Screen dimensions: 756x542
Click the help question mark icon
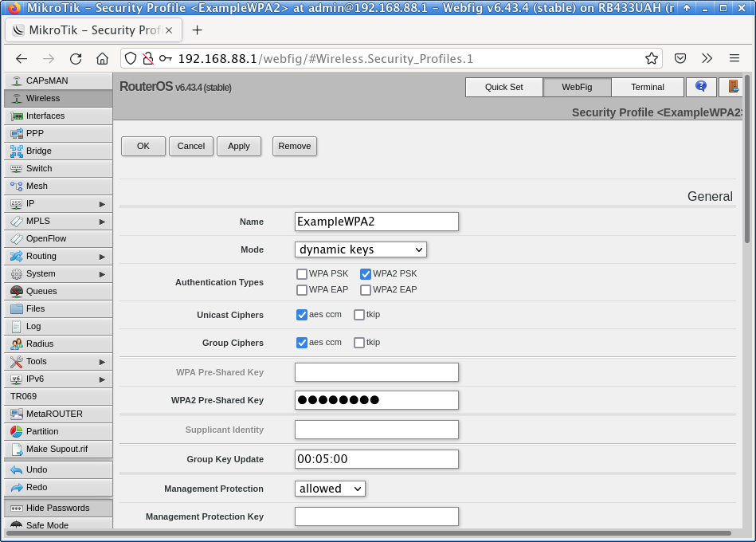point(700,86)
